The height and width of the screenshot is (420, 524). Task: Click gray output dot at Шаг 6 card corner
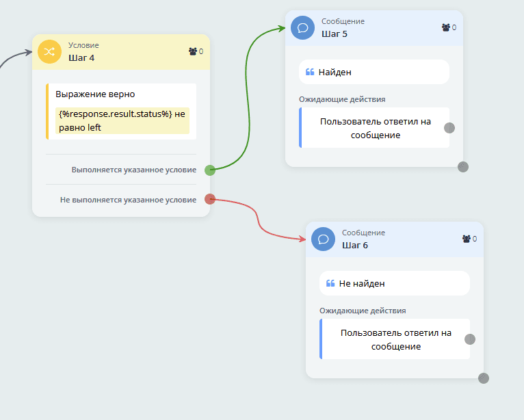(x=484, y=378)
